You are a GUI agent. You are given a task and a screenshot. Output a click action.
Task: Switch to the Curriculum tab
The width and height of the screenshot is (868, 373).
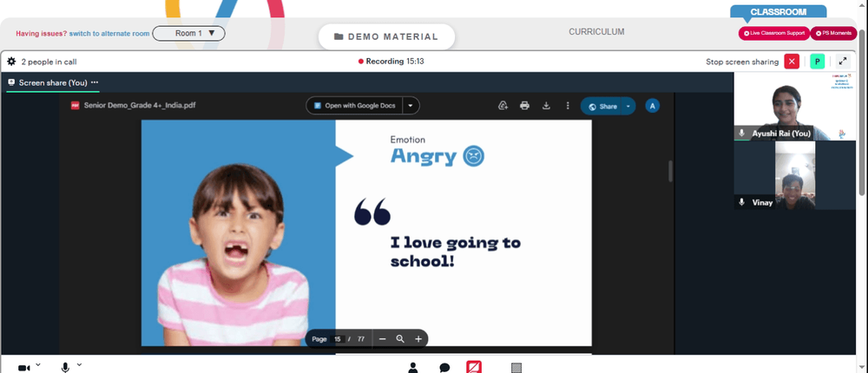[x=596, y=32]
